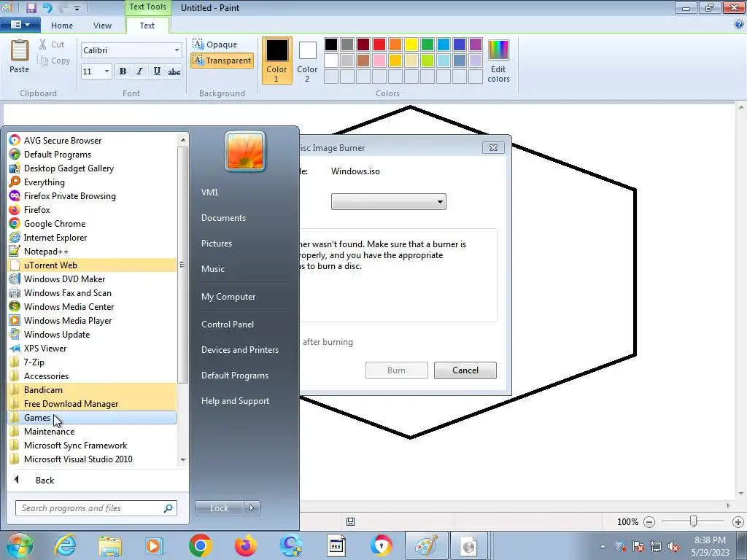Open shutdown options arrow next to Lock

click(x=252, y=508)
